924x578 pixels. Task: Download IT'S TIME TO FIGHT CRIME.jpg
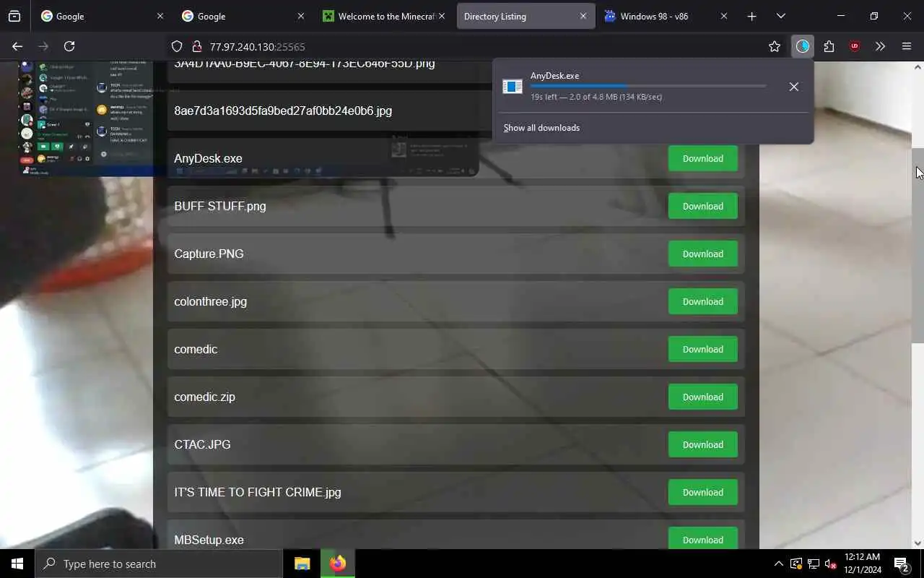(x=702, y=492)
